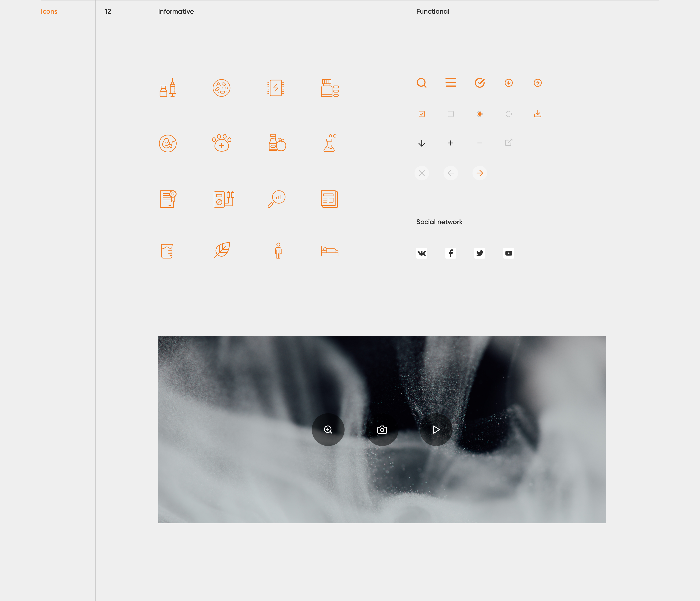
Task: Select the leaf icon
Action: coord(222,250)
